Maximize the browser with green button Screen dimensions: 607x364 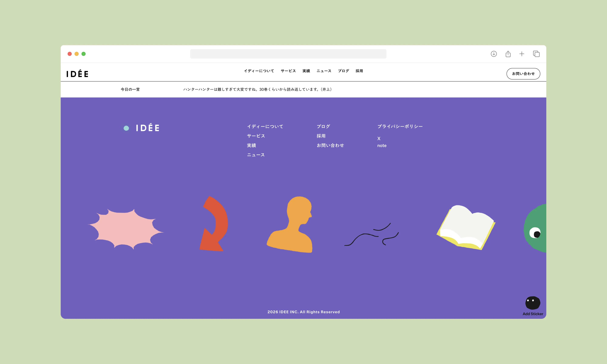pos(83,54)
